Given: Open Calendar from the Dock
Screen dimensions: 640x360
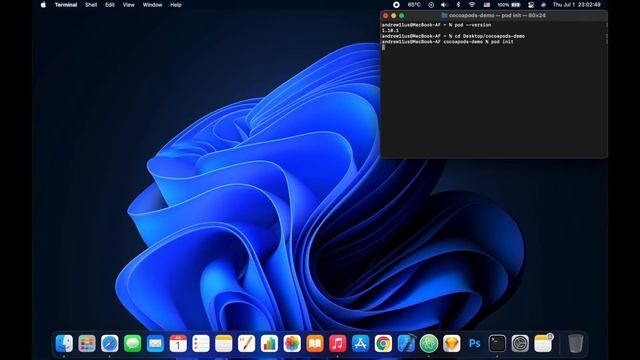Looking at the screenshot, I should 178,343.
